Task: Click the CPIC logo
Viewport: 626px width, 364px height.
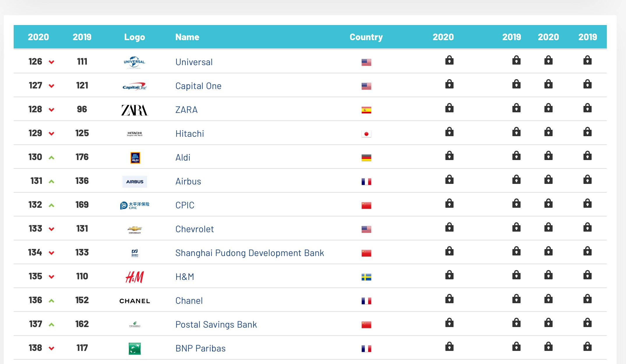Action: click(135, 205)
